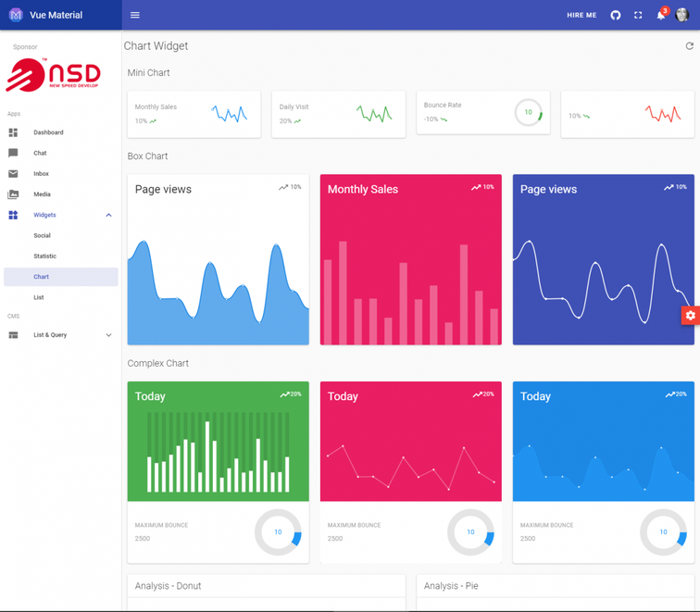
Task: Click the NSD sponsor logo link
Action: pyautogui.click(x=53, y=75)
